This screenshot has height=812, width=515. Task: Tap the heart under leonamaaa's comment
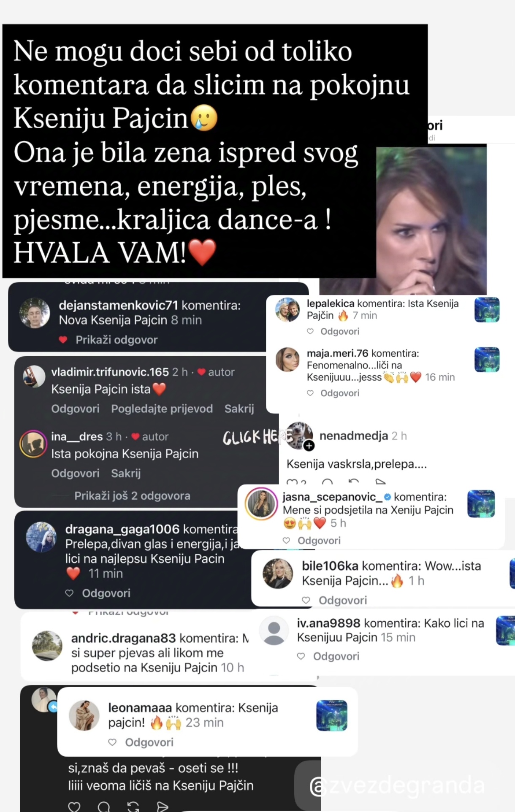click(x=112, y=742)
